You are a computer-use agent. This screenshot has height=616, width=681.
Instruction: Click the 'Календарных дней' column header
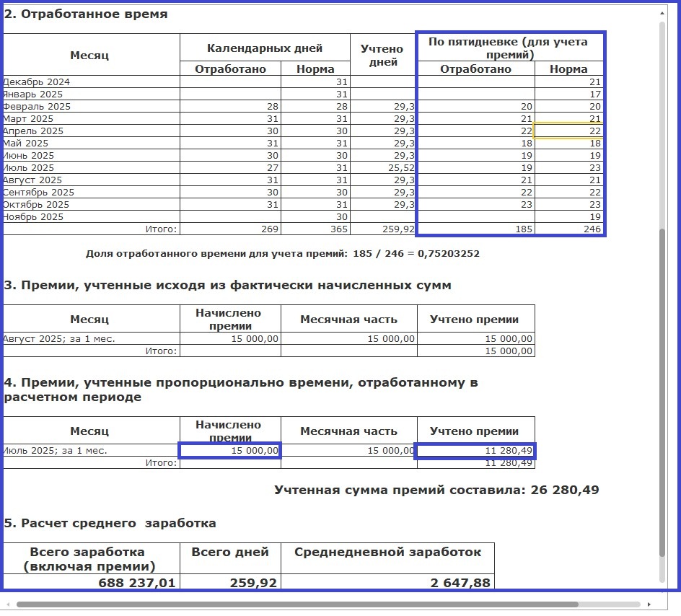pyautogui.click(x=265, y=48)
